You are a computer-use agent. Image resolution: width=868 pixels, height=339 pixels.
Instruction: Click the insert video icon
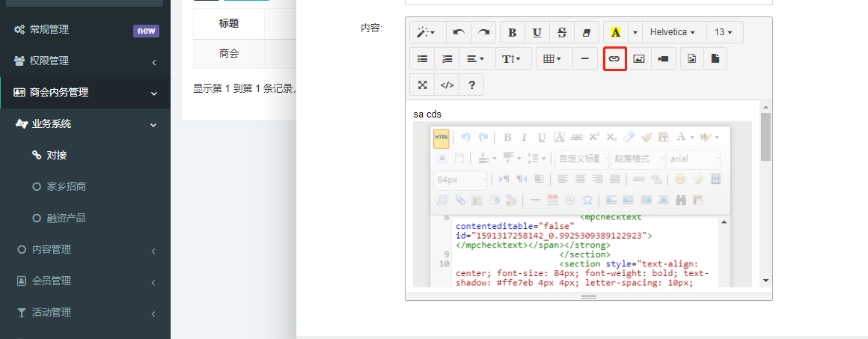(664, 58)
